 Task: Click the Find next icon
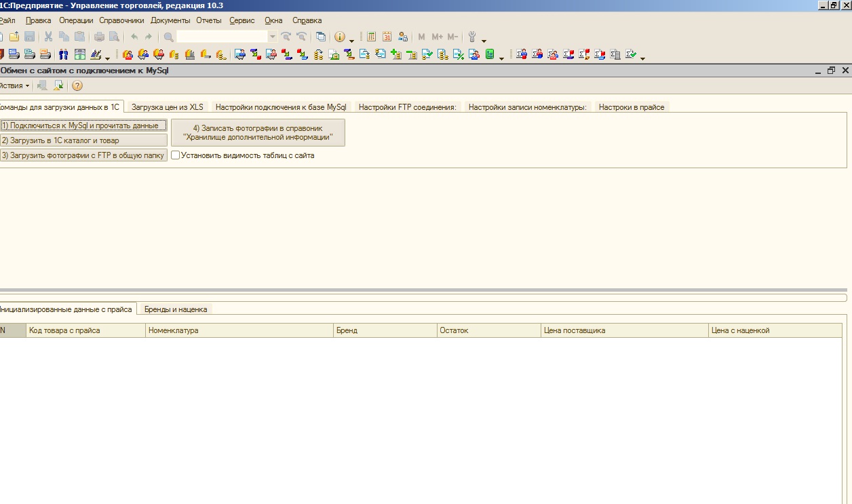(286, 37)
